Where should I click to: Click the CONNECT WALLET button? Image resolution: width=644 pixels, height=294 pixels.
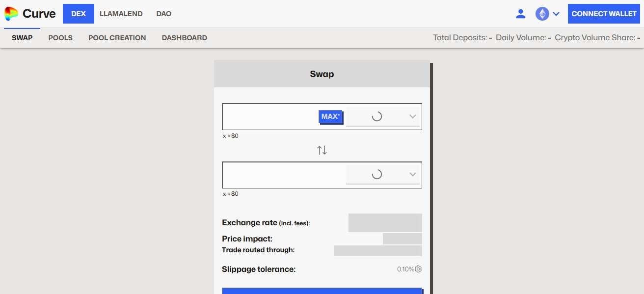coord(604,13)
